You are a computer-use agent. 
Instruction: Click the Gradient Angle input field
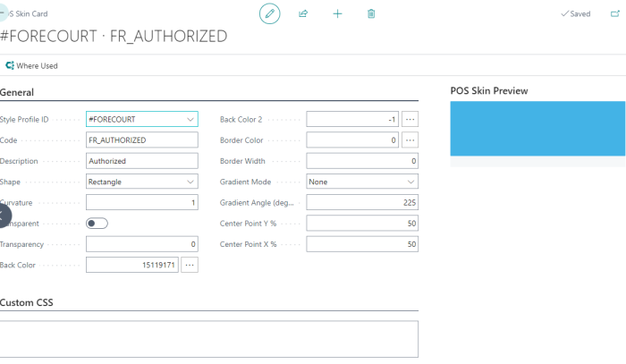click(362, 202)
